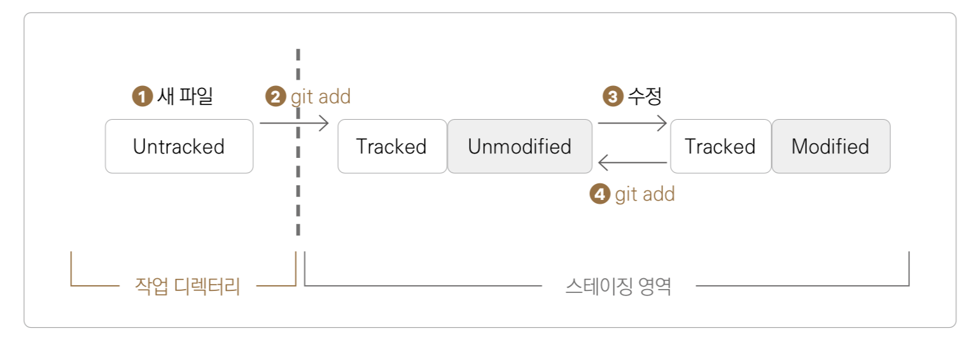Click the left-pointing arrow toward Unmodified
The width and height of the screenshot is (980, 340).
[632, 163]
